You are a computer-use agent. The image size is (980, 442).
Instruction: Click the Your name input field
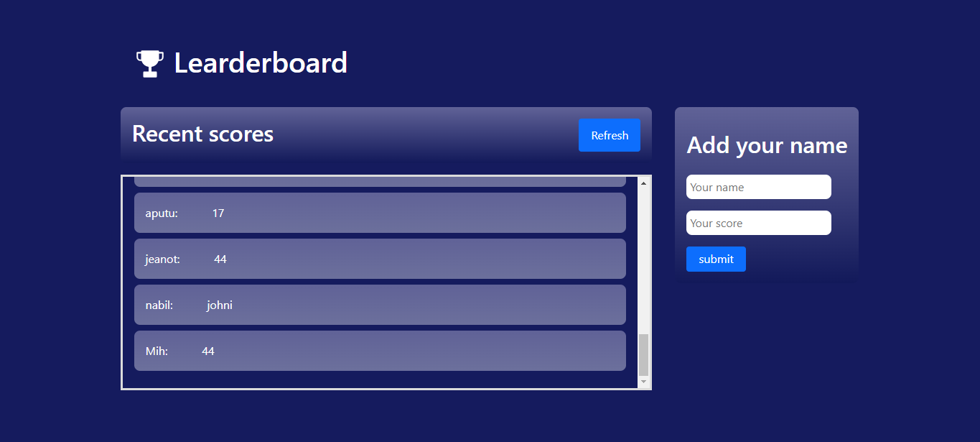[758, 187]
